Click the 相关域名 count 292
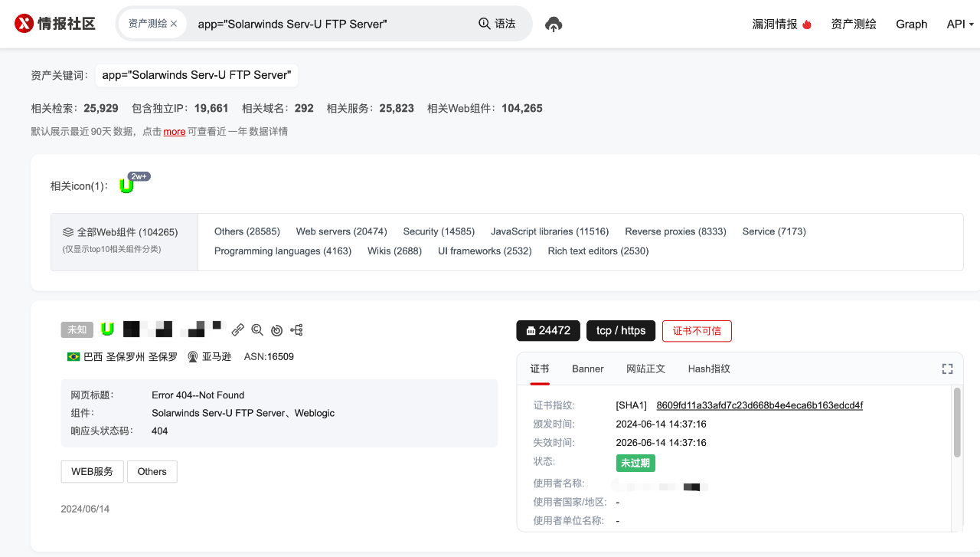The image size is (980, 557). click(x=304, y=109)
